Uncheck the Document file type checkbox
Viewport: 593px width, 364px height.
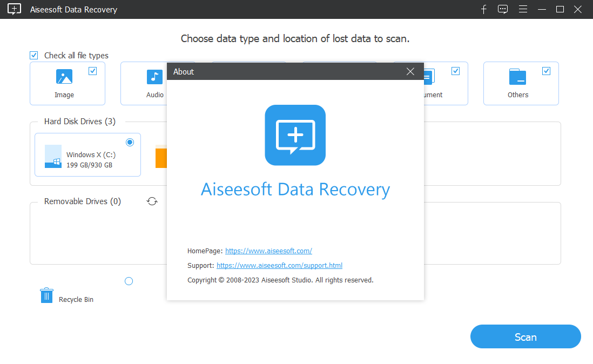pos(456,71)
